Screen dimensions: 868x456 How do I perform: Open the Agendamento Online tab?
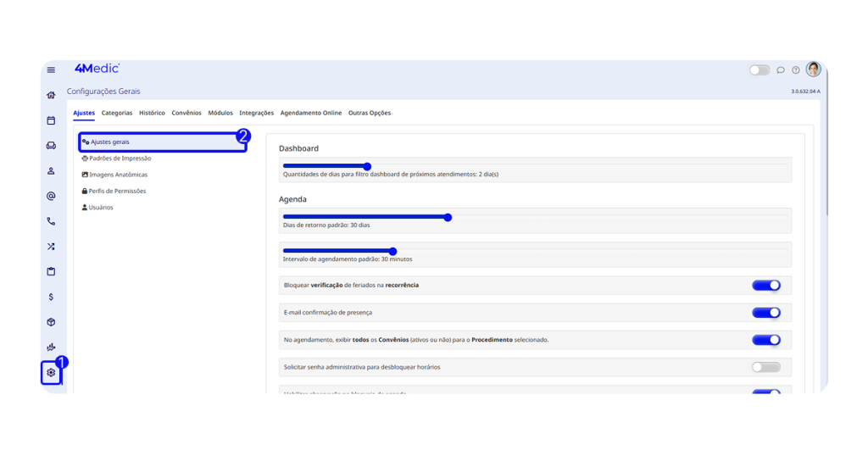tap(311, 113)
